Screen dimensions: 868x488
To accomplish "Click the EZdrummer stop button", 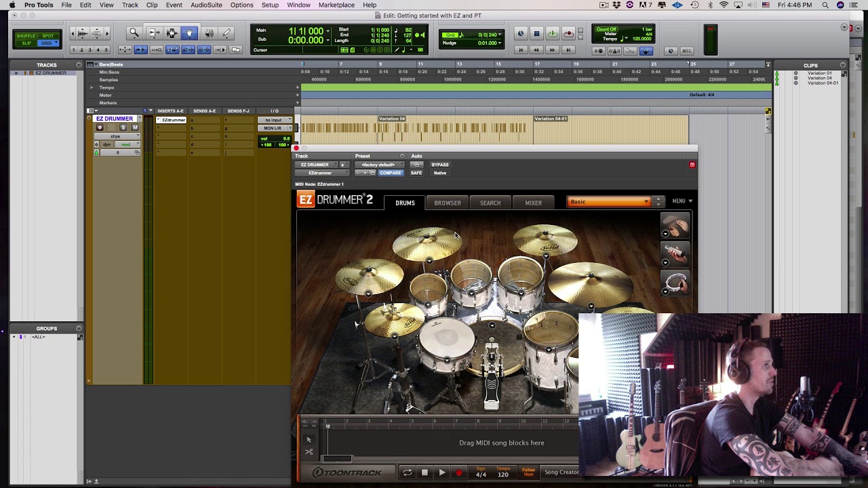I will [425, 472].
